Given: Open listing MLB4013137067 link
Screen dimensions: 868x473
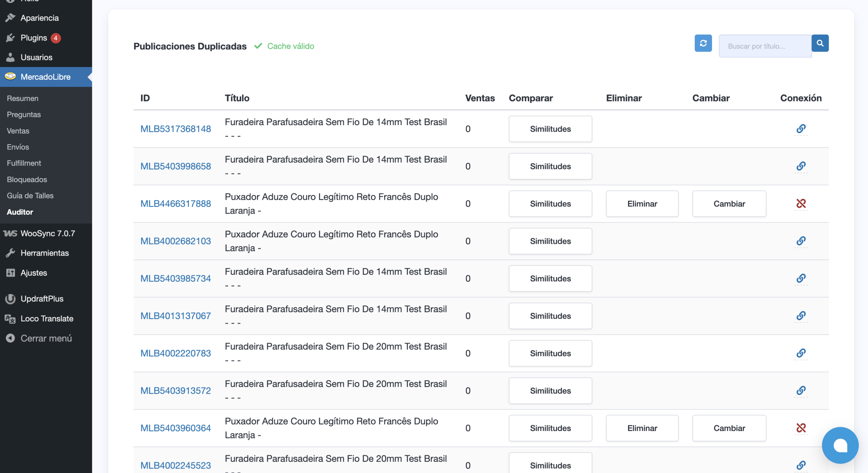Looking at the screenshot, I should point(176,316).
